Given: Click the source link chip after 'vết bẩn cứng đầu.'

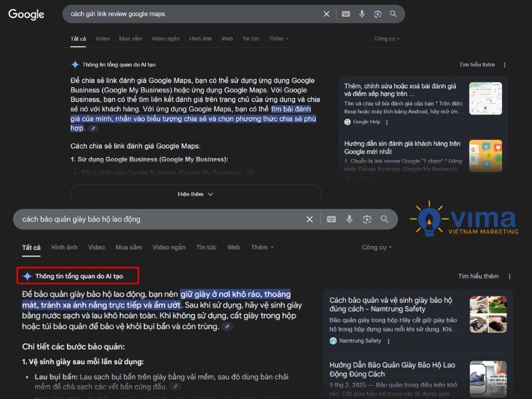Looking at the screenshot, I should (176, 386).
